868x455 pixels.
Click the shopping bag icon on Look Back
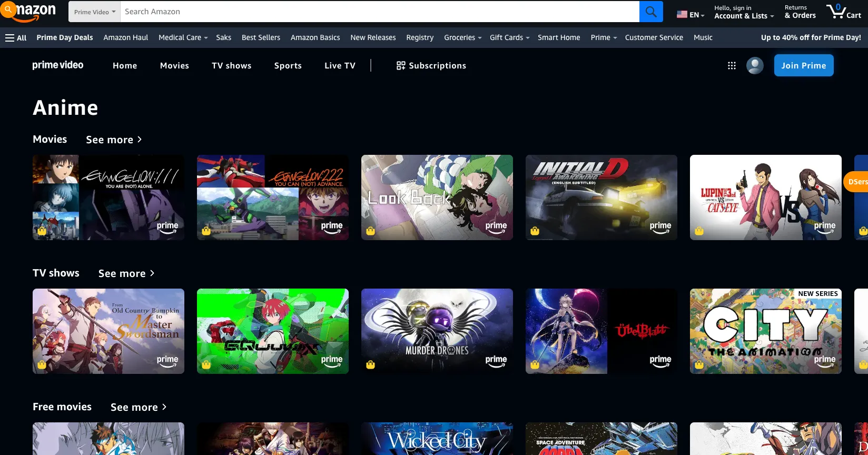tap(371, 231)
